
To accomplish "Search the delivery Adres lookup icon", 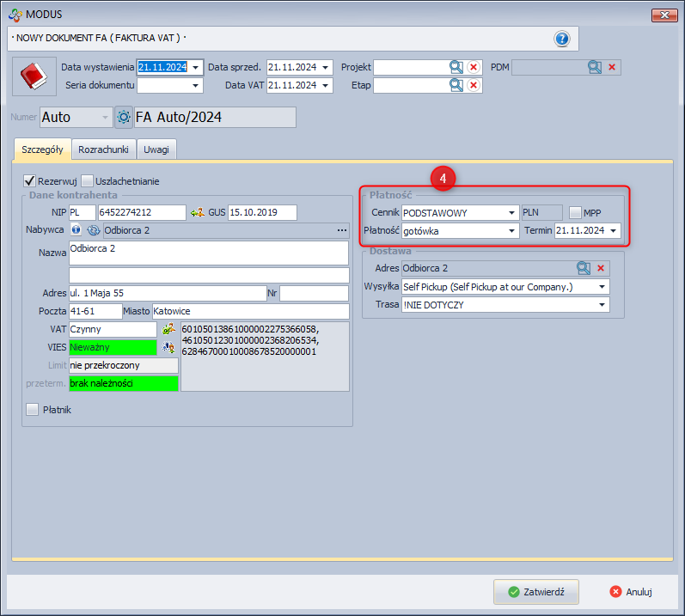I will coord(584,268).
